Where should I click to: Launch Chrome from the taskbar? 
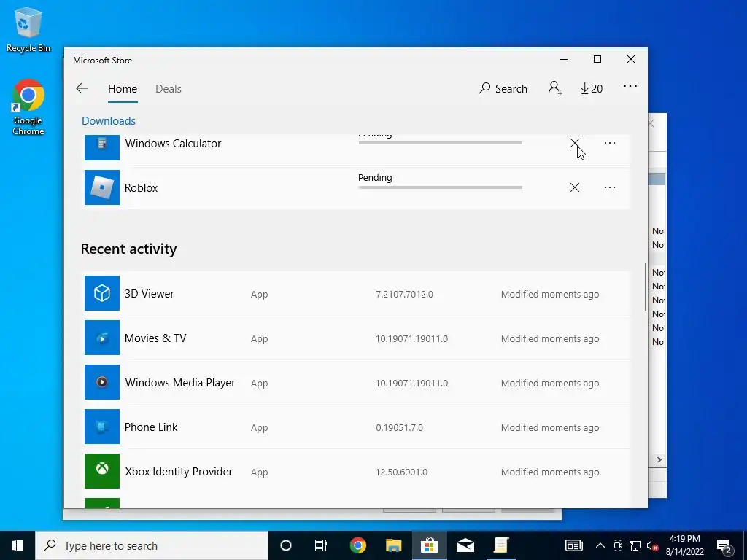[x=357, y=545]
